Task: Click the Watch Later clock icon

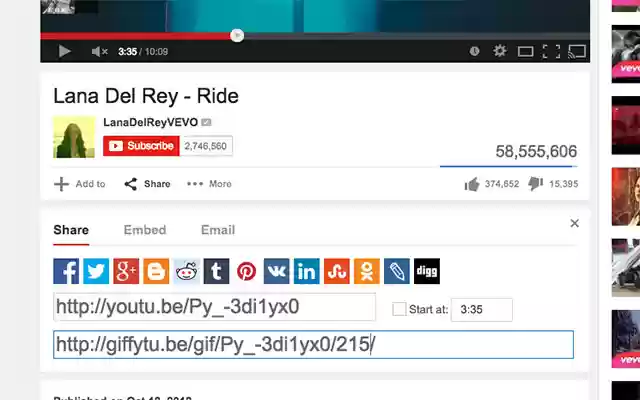Action: click(474, 51)
